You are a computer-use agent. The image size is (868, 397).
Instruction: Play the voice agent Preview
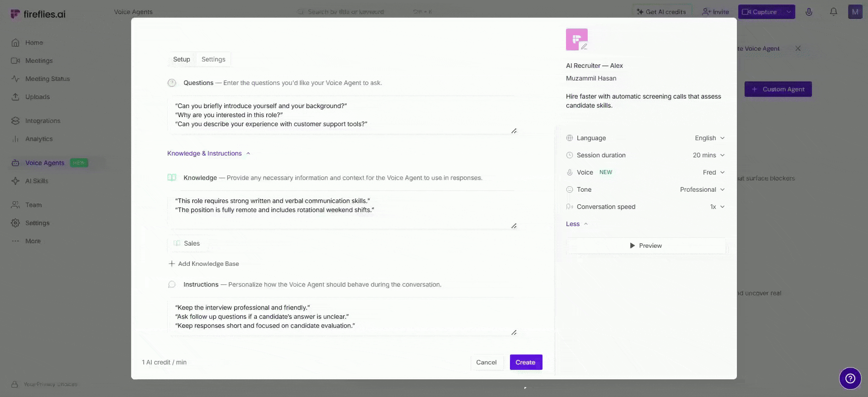(x=646, y=246)
